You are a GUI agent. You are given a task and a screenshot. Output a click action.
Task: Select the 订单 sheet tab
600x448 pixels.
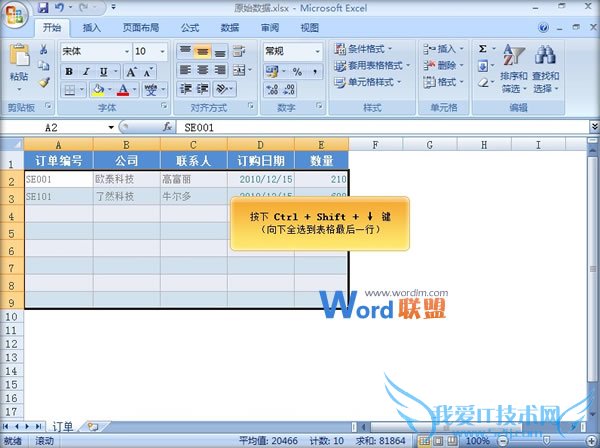62,427
